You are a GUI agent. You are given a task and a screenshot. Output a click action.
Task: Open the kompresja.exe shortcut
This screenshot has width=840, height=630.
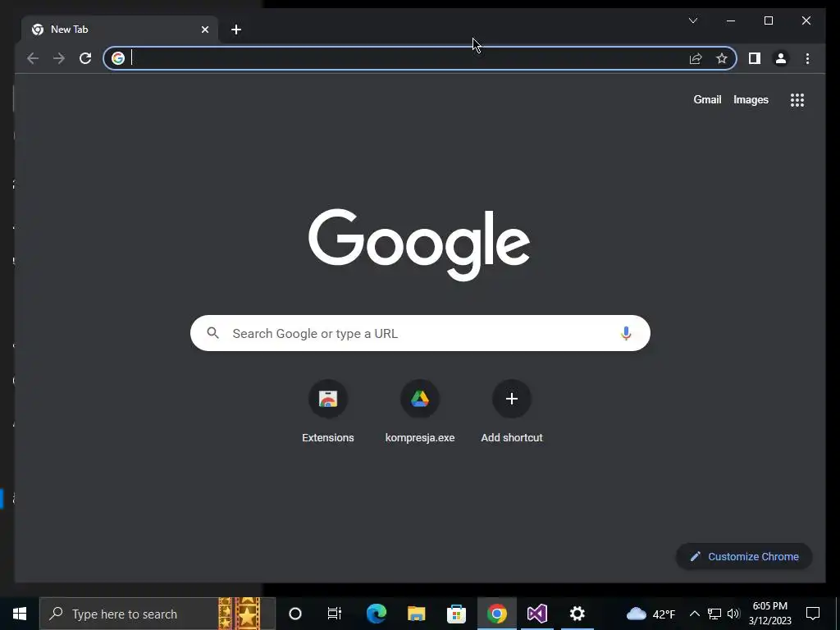(420, 411)
